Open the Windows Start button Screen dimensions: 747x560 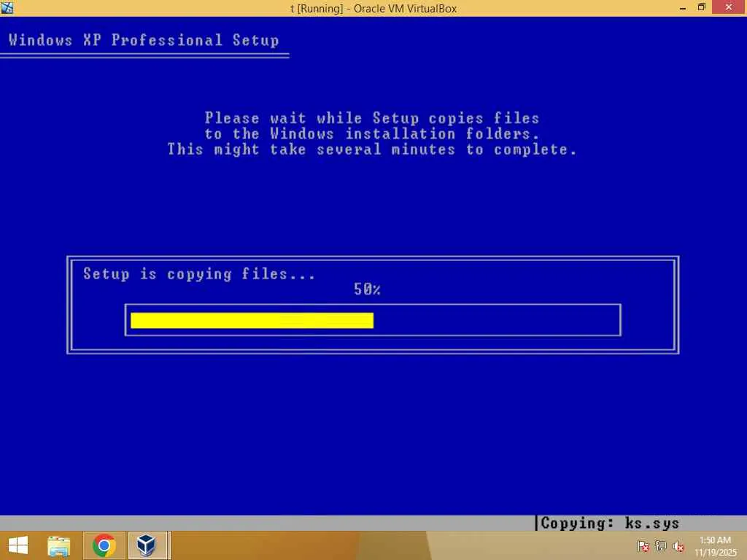(18, 545)
